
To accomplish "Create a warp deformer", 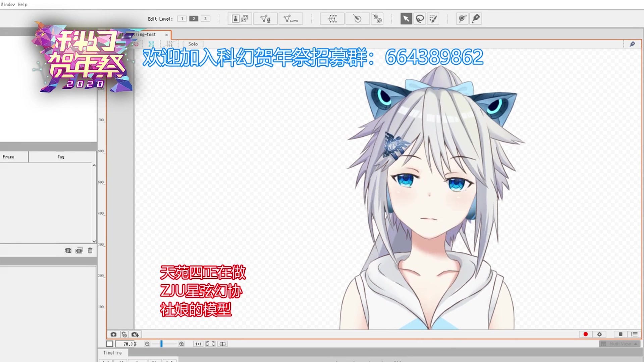I will (x=332, y=19).
